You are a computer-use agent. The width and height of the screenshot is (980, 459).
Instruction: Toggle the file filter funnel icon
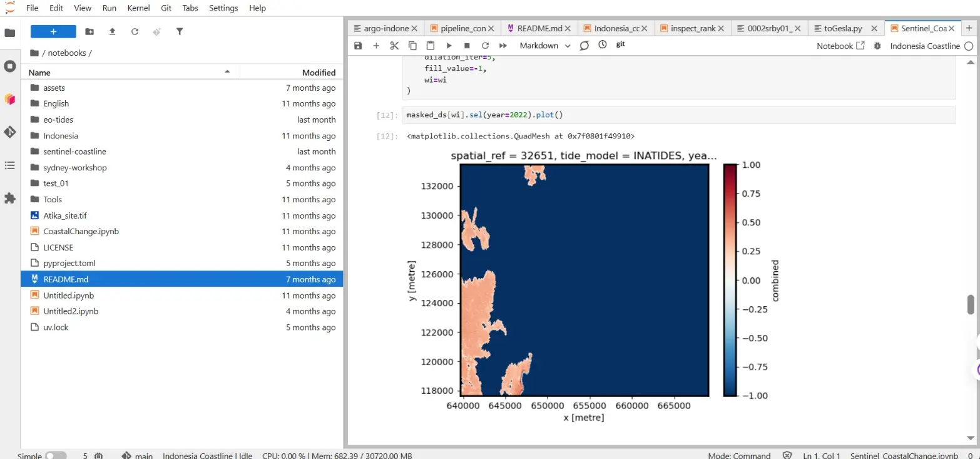(180, 31)
